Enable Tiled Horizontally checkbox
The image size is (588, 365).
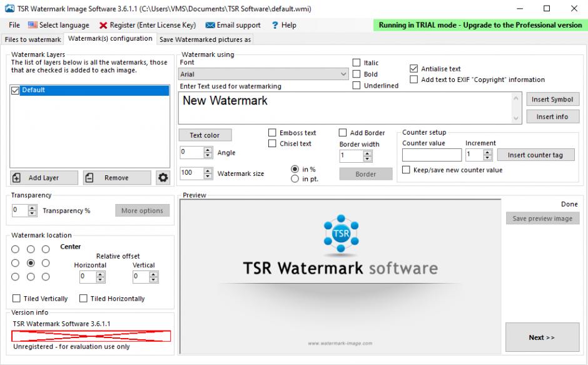[83, 298]
